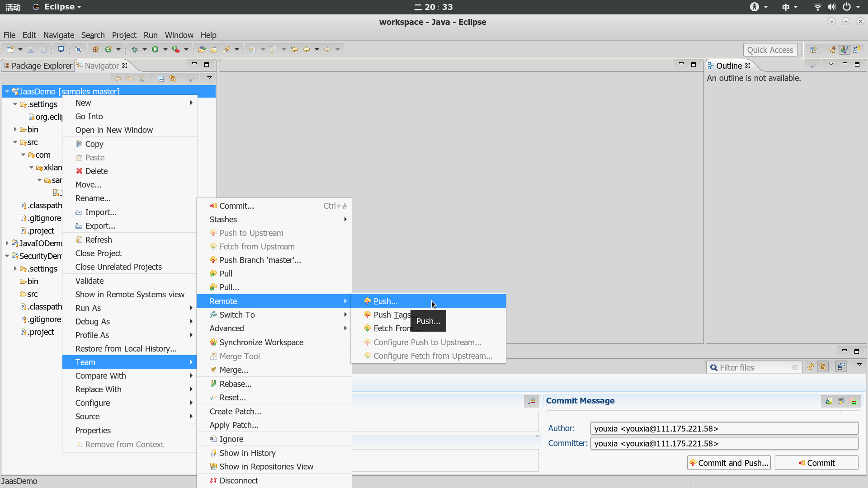868x488 pixels.
Task: Click the Debug bug icon
Action: tap(134, 49)
